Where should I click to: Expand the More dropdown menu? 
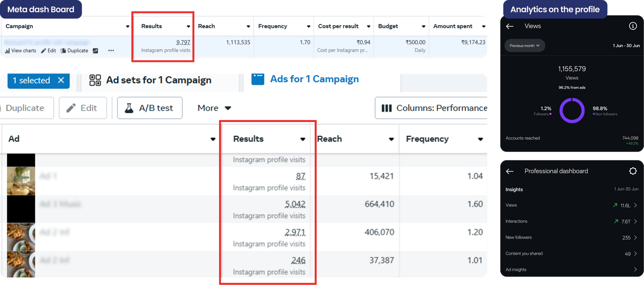pyautogui.click(x=214, y=108)
